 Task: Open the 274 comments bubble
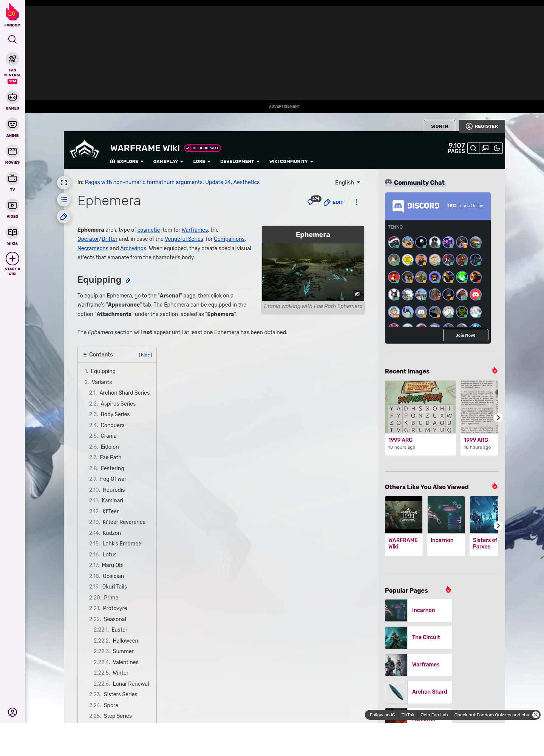point(314,201)
